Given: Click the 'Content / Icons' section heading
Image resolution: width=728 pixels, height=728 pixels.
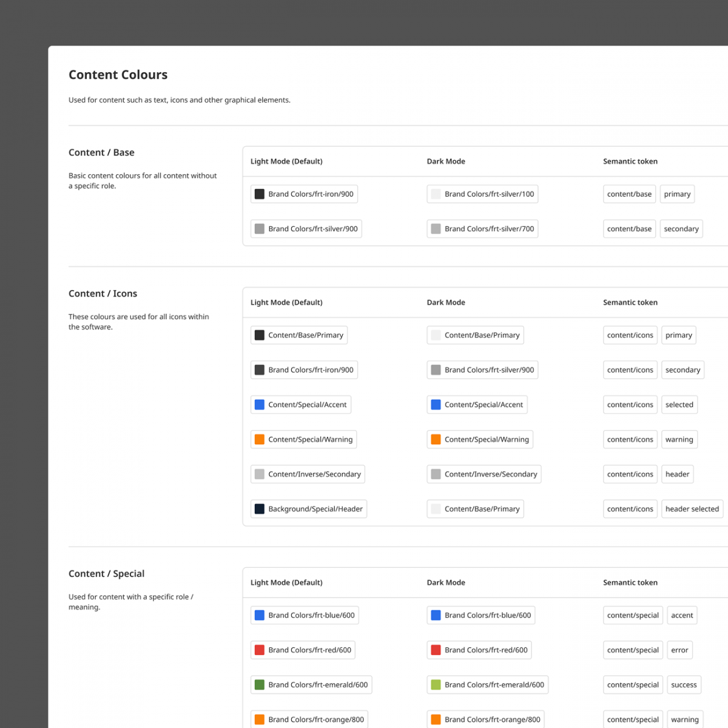Looking at the screenshot, I should [103, 294].
